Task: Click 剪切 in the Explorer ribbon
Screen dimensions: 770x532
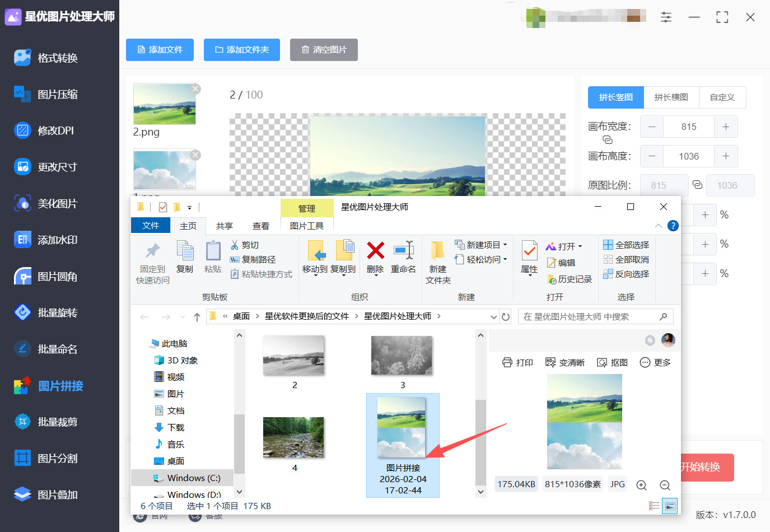Action: [245, 245]
